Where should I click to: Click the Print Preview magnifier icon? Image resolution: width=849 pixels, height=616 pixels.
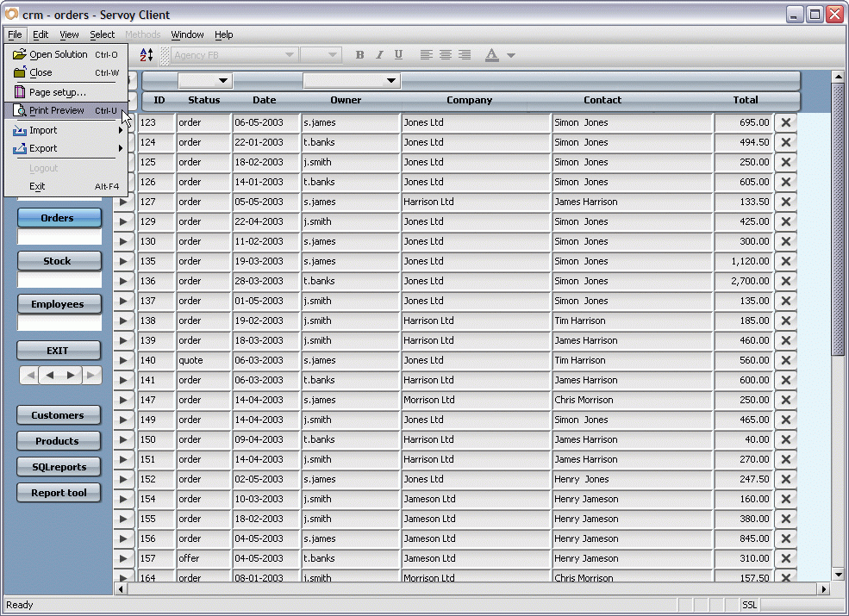[x=19, y=110]
